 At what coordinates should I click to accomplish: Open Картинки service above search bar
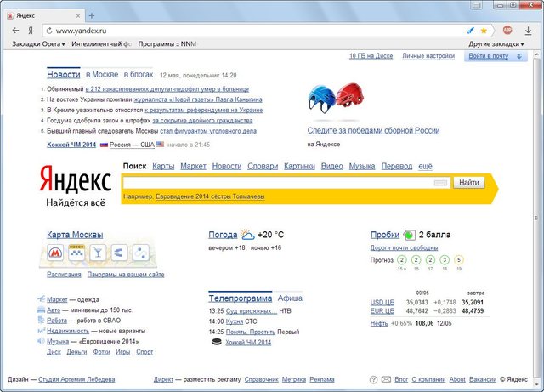(299, 167)
